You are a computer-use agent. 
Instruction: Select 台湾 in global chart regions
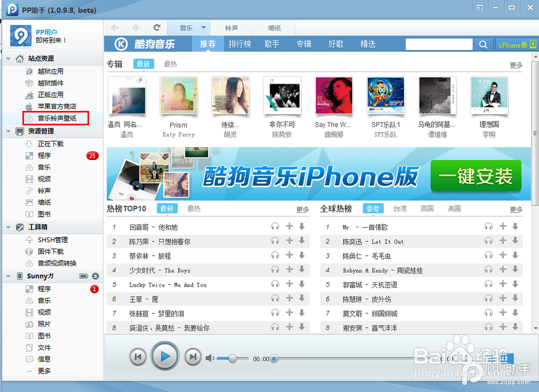(399, 208)
